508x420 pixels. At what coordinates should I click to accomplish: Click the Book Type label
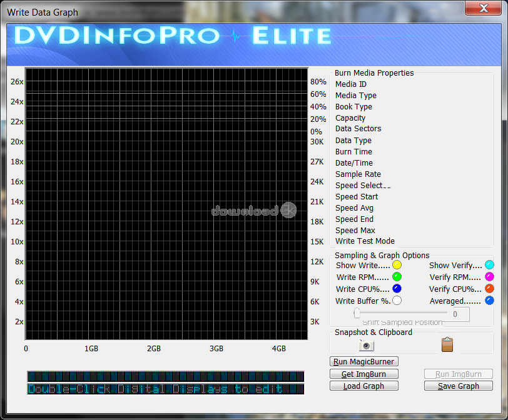click(x=353, y=107)
